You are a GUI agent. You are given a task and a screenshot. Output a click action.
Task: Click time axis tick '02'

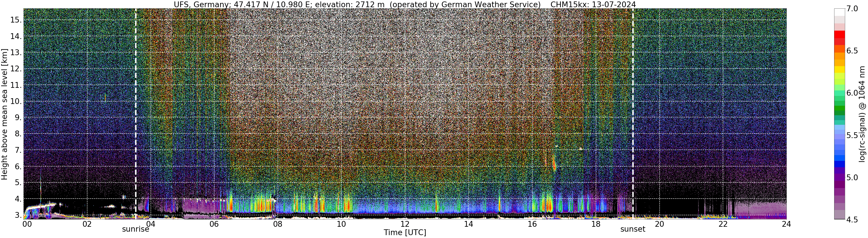87,224
